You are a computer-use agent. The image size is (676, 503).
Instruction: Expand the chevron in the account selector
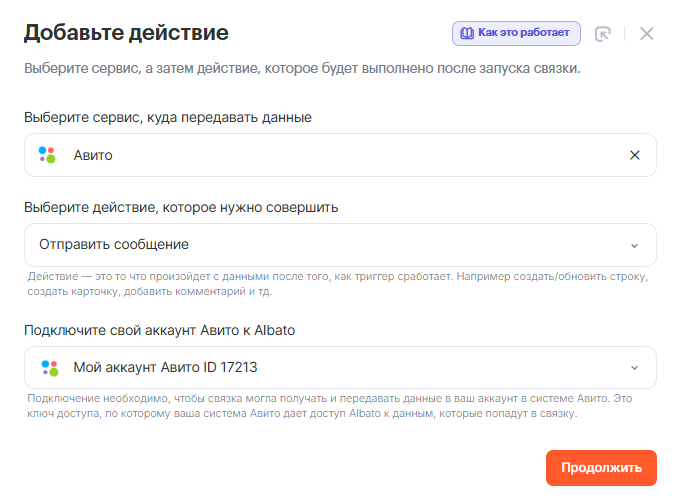click(634, 368)
